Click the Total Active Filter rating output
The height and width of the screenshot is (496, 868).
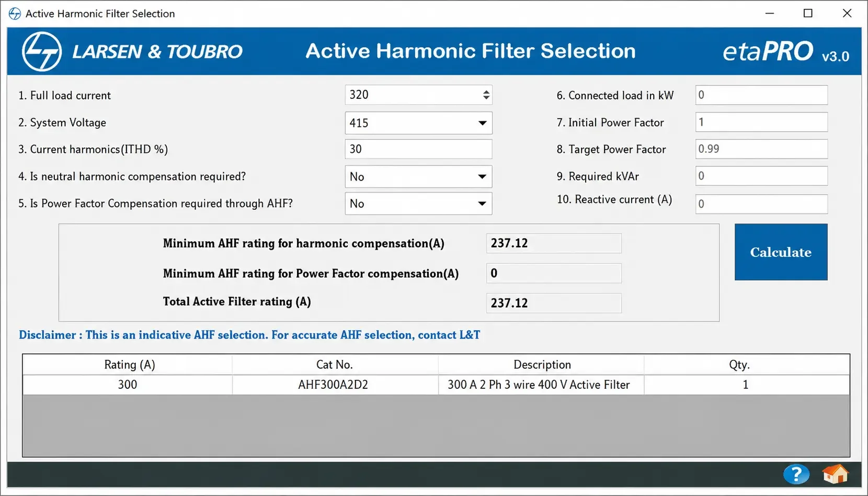pyautogui.click(x=554, y=303)
